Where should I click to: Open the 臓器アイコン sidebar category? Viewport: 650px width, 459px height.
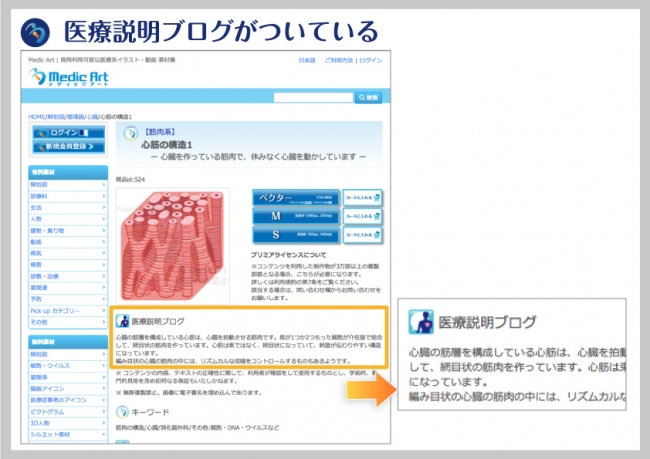(x=68, y=389)
